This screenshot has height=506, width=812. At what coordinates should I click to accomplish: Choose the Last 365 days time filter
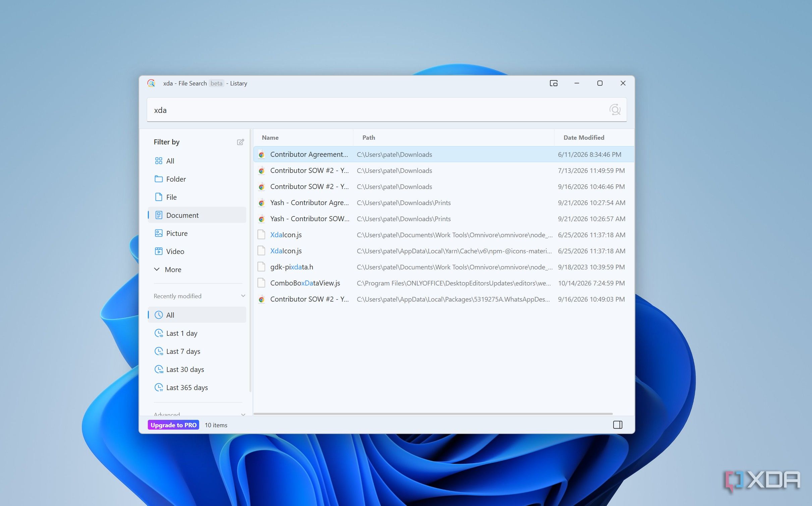197,387
